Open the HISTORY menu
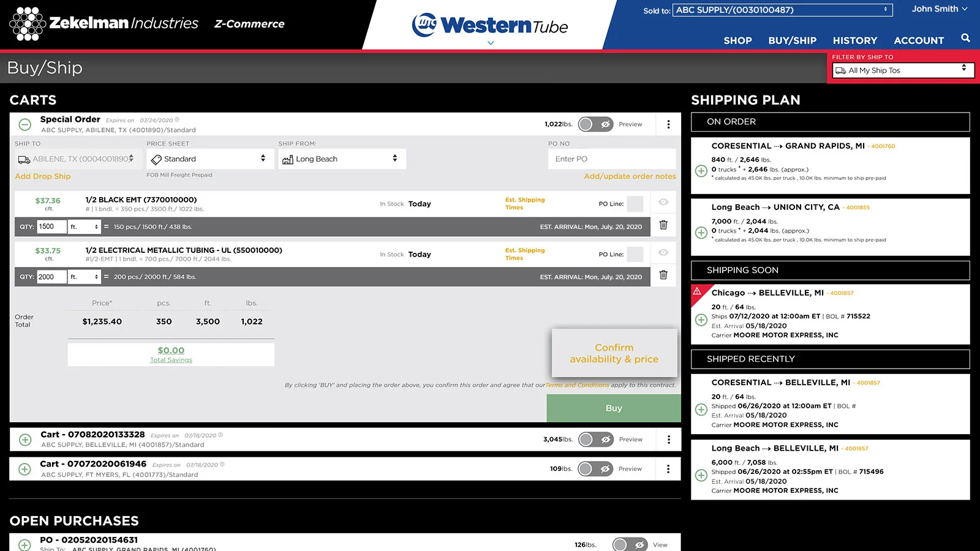Viewport: 980px width, 551px height. click(854, 40)
